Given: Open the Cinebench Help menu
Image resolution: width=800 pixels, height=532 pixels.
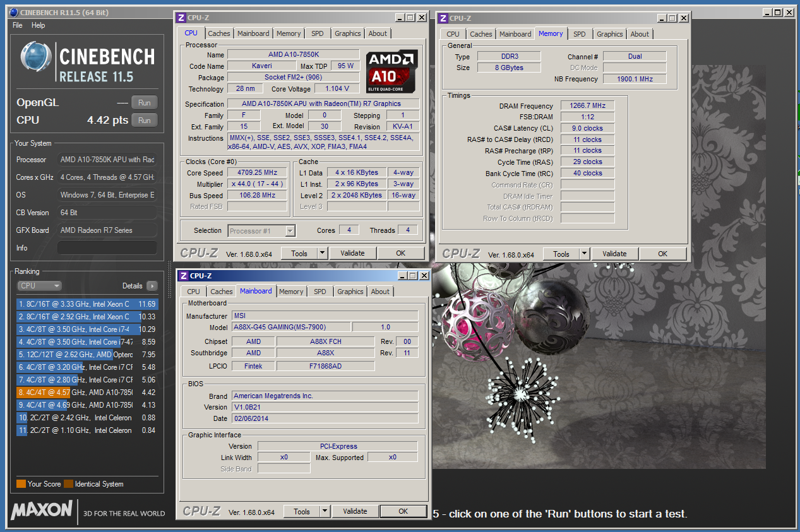Looking at the screenshot, I should (x=39, y=25).
